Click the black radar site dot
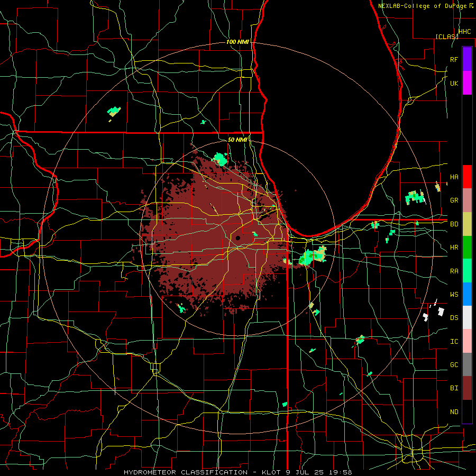476x476 pixels. pyautogui.click(x=237, y=238)
